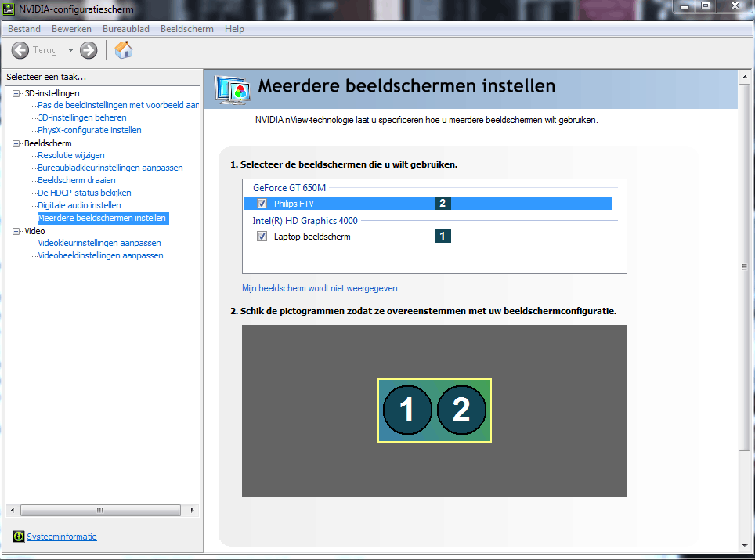This screenshot has width=755, height=560.
Task: Click the task pane scroll left arrow
Action: click(13, 510)
